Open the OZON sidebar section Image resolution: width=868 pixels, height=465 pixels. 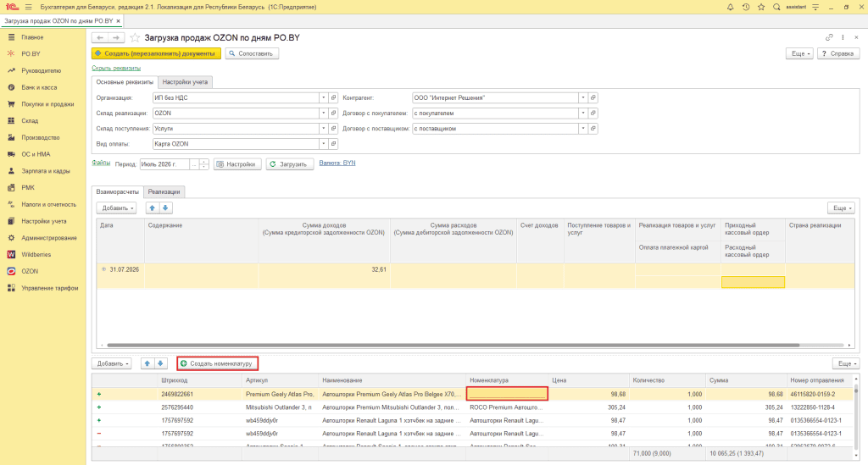click(x=30, y=271)
